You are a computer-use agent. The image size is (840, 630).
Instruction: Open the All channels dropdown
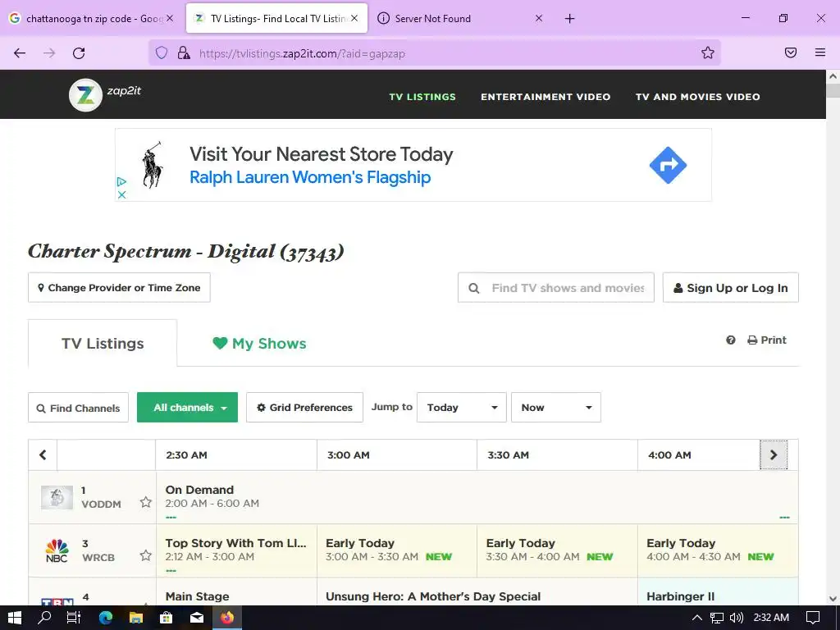[188, 408]
